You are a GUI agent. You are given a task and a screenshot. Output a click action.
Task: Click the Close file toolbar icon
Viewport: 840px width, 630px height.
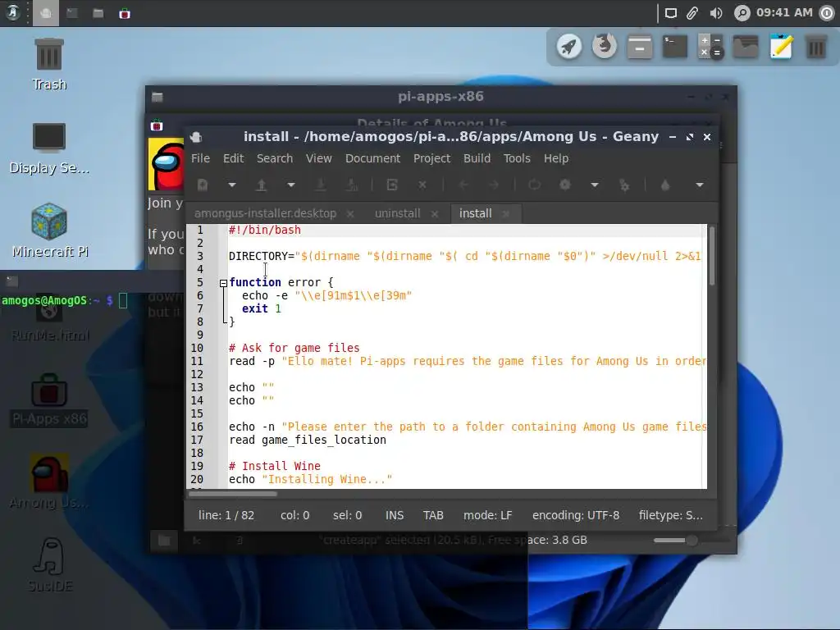[x=422, y=185]
